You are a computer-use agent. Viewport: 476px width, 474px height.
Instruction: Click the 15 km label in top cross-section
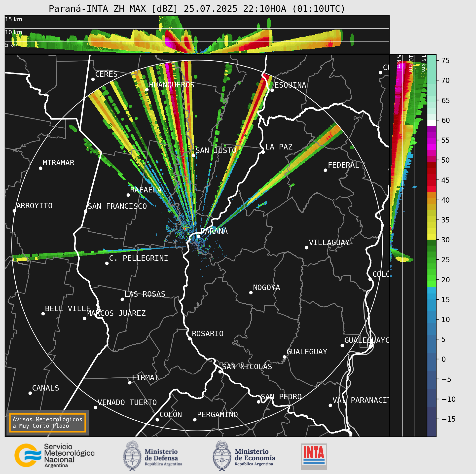(14, 19)
